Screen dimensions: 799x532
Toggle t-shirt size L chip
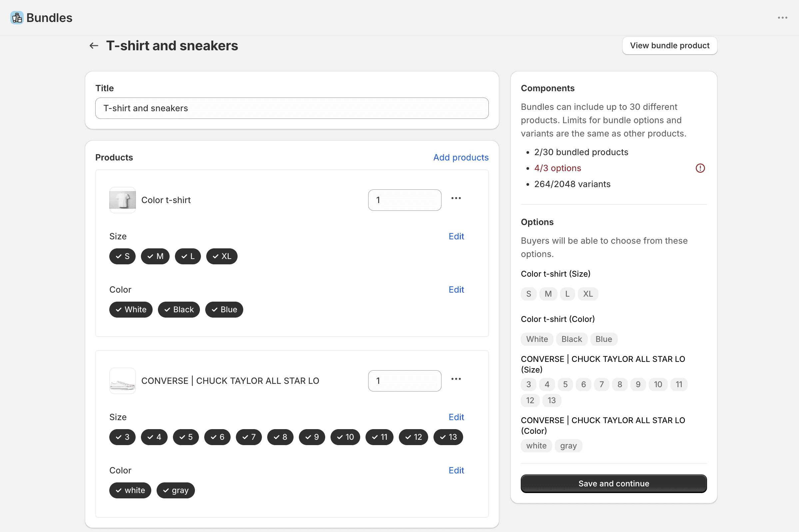(188, 256)
